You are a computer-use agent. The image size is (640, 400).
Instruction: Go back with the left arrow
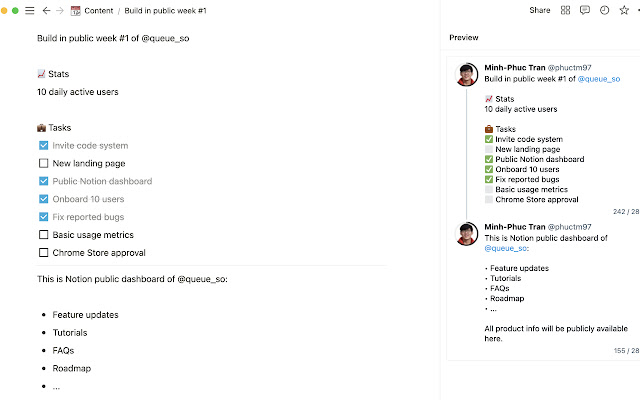(47, 10)
